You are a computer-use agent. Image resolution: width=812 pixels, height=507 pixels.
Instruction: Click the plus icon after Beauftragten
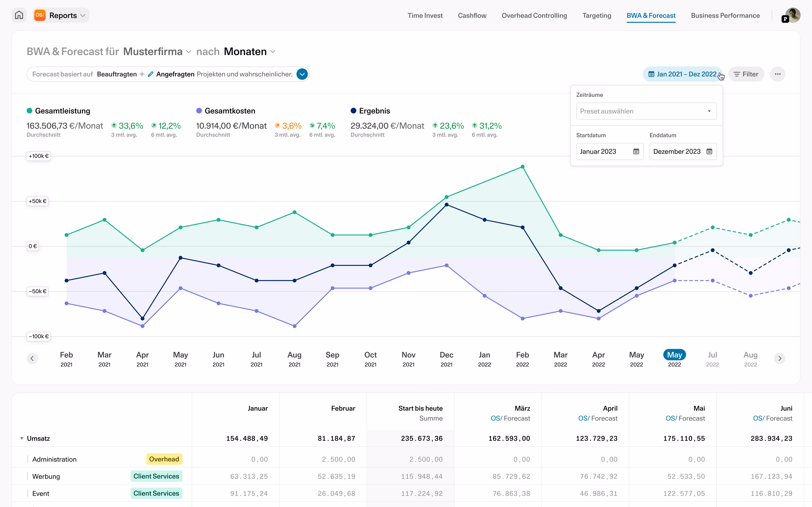[x=142, y=74]
